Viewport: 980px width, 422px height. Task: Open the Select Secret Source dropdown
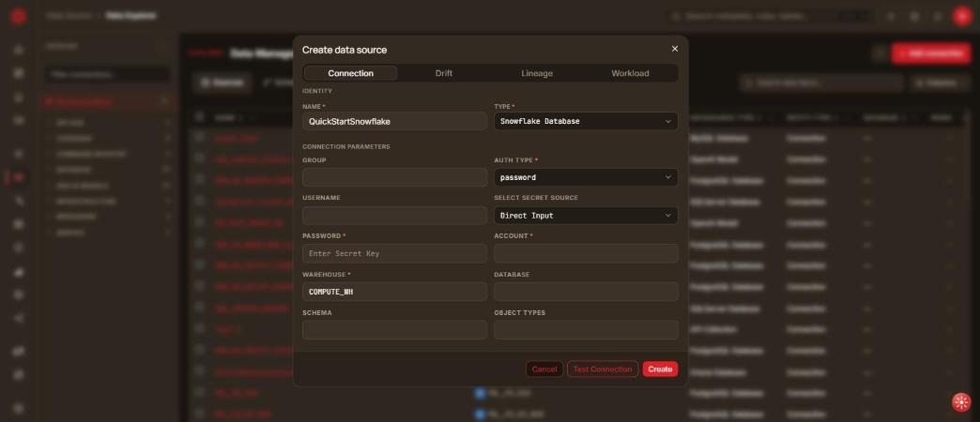click(x=586, y=216)
